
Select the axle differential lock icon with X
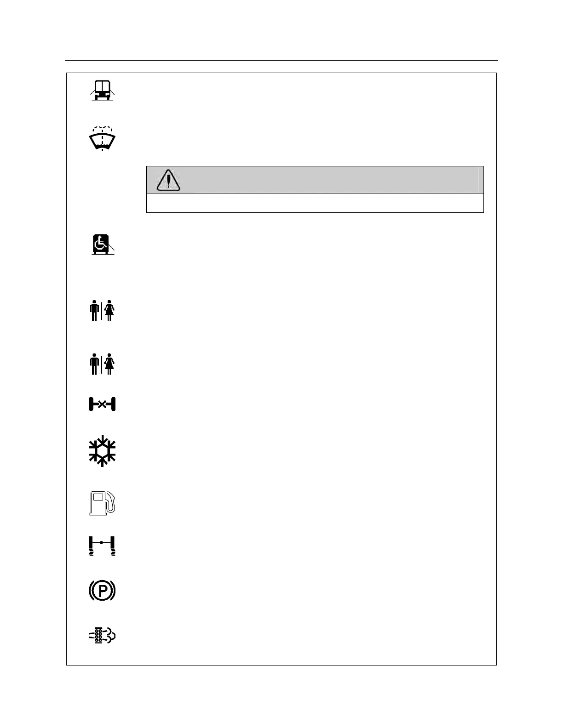click(x=102, y=404)
